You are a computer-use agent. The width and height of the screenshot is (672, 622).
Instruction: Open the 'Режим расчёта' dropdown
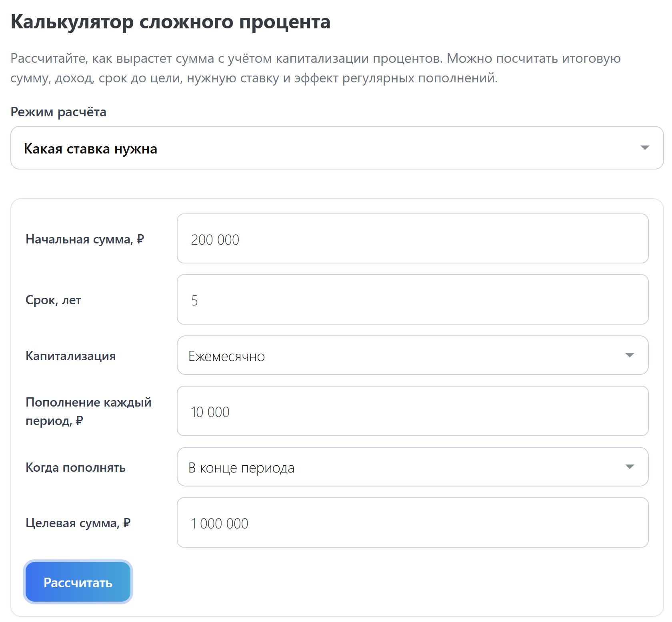point(337,148)
